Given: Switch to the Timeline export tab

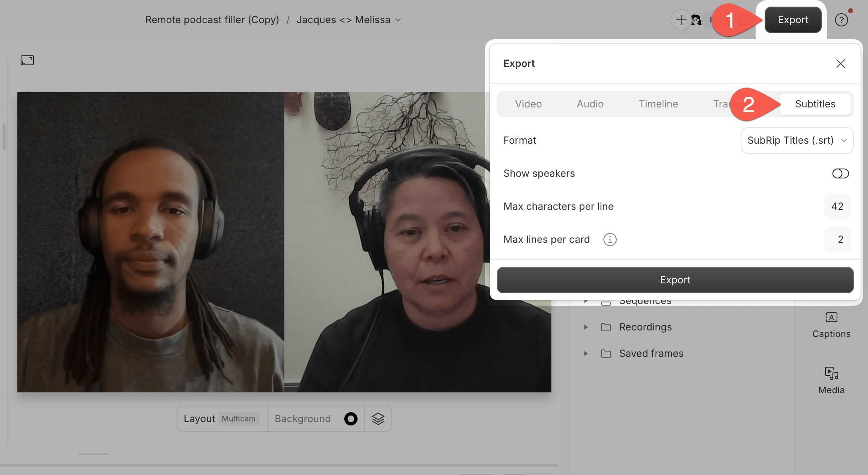Looking at the screenshot, I should (658, 104).
